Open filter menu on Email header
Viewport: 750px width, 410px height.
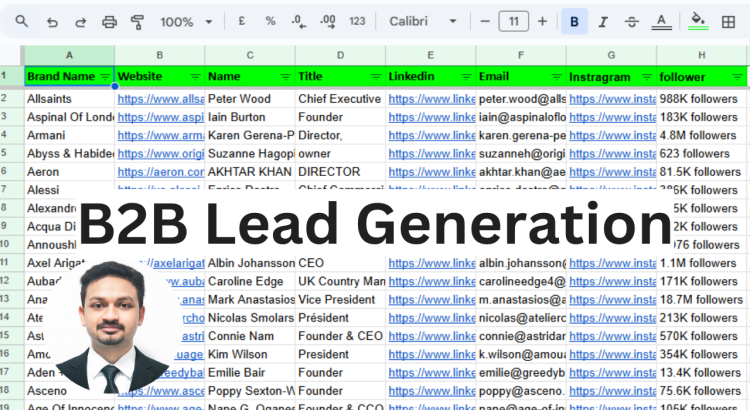coord(556,77)
